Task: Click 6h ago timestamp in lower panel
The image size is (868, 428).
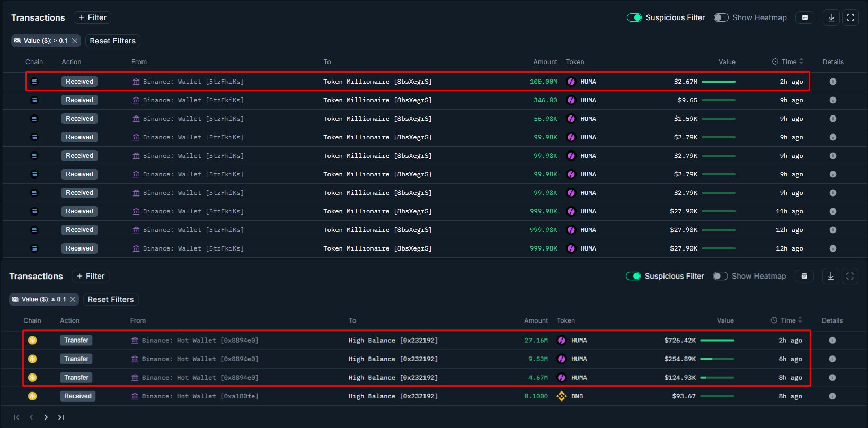Action: (x=790, y=359)
